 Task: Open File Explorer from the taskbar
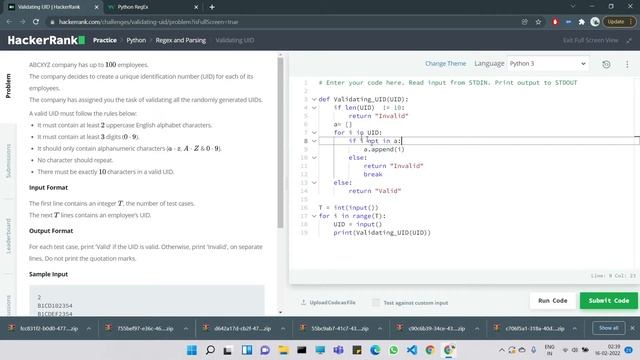point(283,350)
